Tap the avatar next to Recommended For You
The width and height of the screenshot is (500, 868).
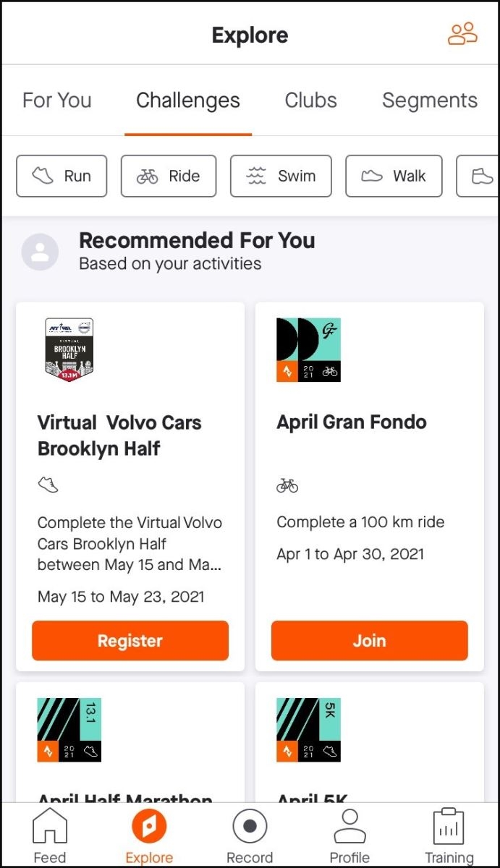coord(40,252)
